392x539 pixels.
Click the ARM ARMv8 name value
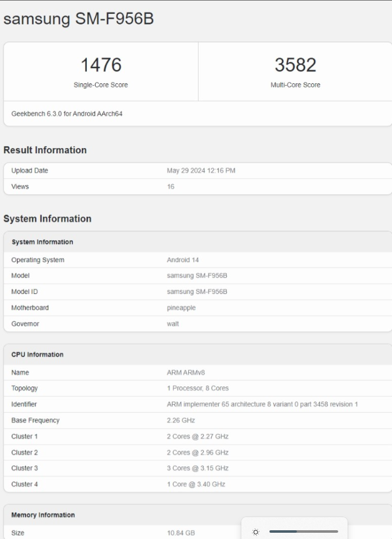(186, 373)
